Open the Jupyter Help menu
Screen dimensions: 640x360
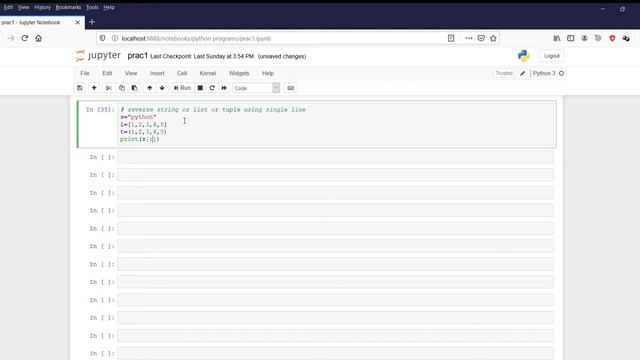[x=268, y=73]
